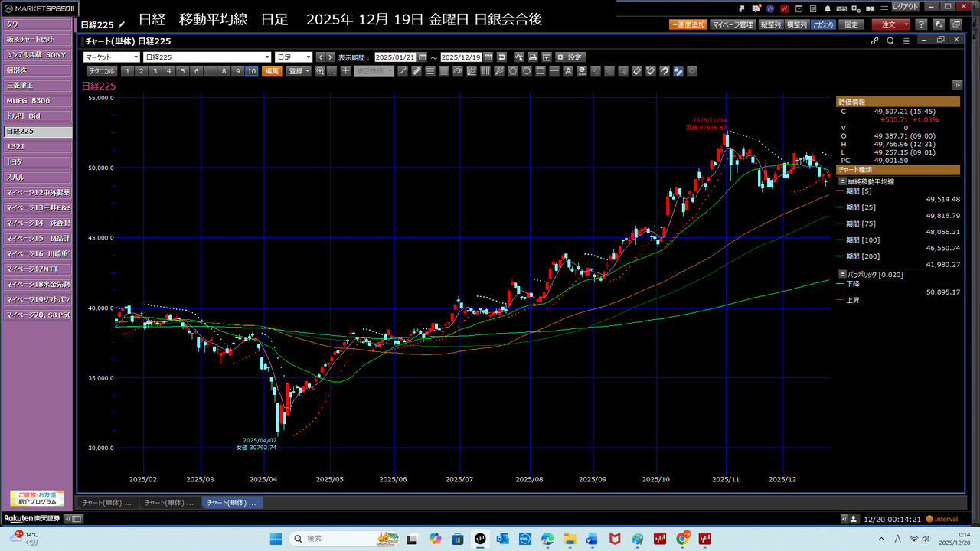The width and height of the screenshot is (980, 551).
Task: Open the マーケット category dropdown
Action: pos(112,57)
